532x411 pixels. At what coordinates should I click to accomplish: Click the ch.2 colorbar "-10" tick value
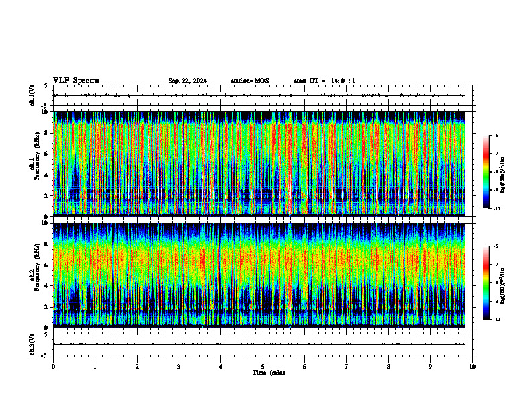click(x=496, y=320)
